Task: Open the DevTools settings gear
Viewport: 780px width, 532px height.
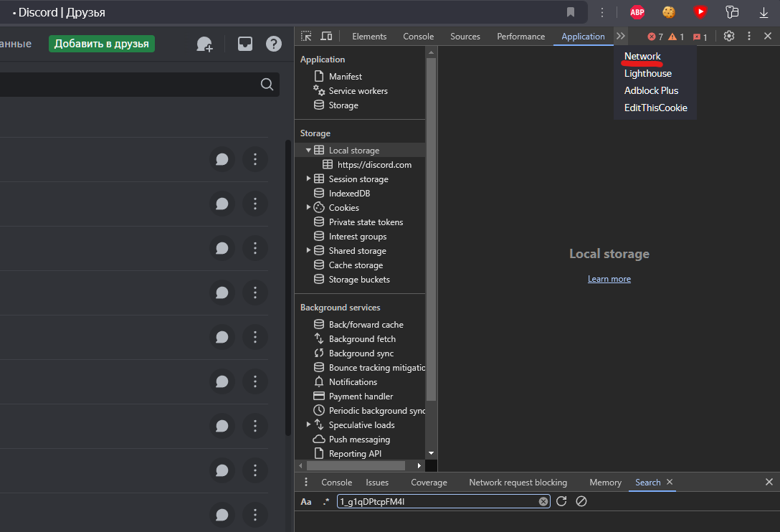Action: point(729,36)
